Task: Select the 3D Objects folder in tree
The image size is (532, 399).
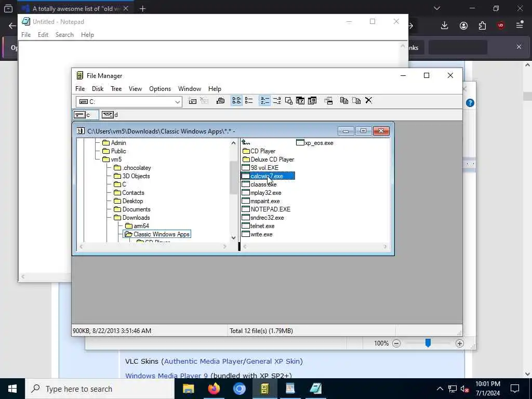Action: coord(131,176)
